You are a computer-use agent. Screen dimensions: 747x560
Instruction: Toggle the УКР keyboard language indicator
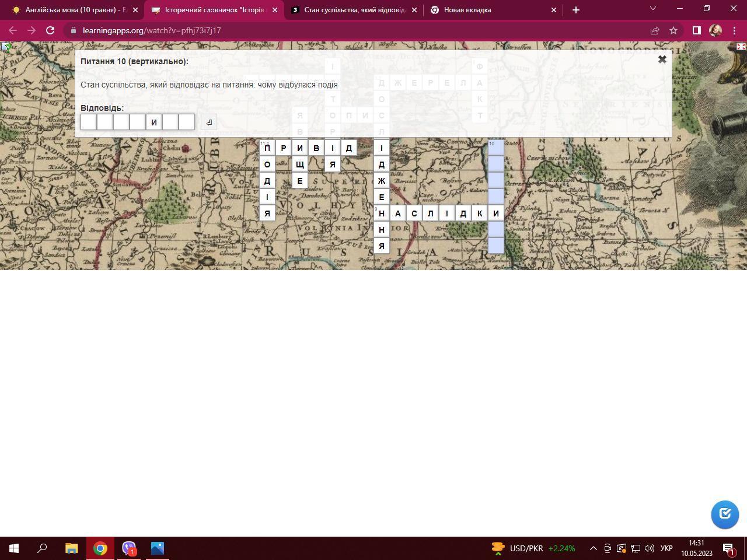tap(666, 548)
